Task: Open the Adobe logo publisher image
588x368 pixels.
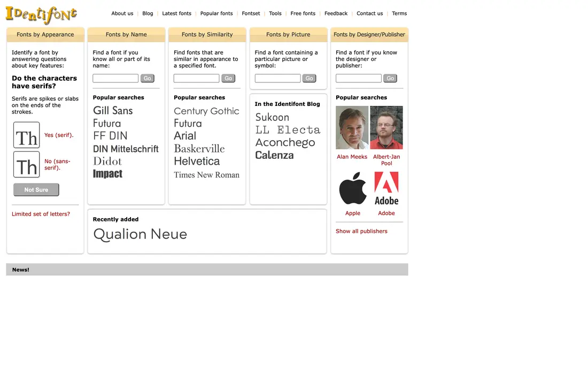Action: coord(386,188)
